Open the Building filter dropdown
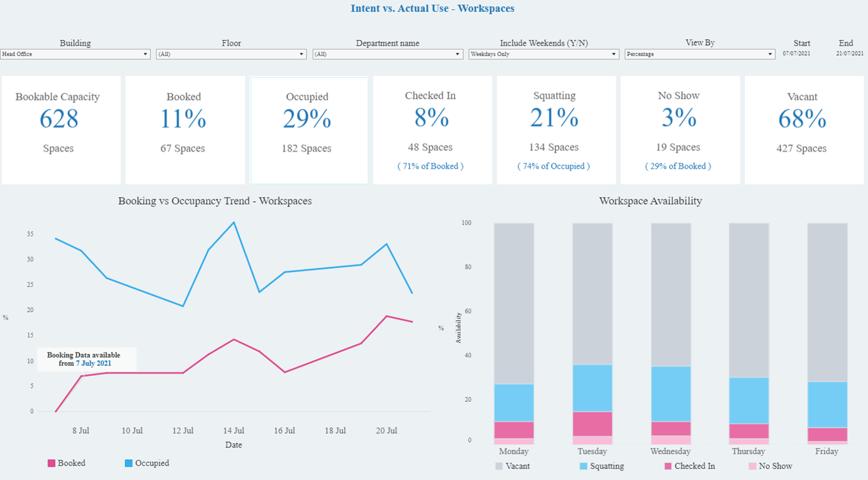Image resolution: width=868 pixels, height=480 pixels. point(146,54)
